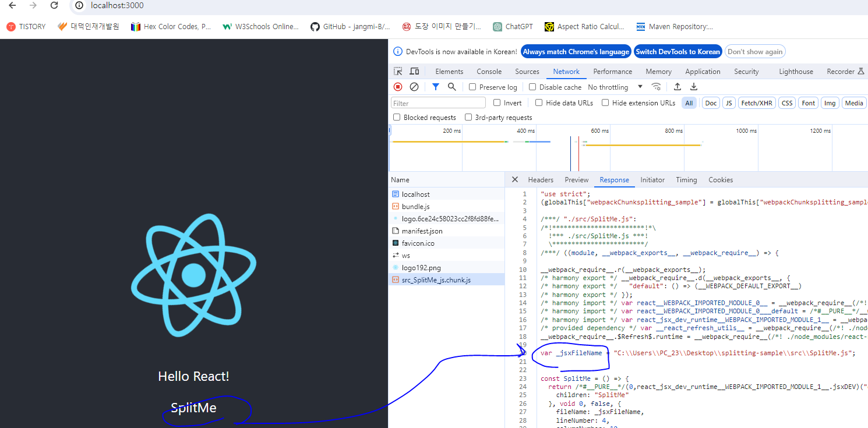Open the Timing tab of request details

686,180
